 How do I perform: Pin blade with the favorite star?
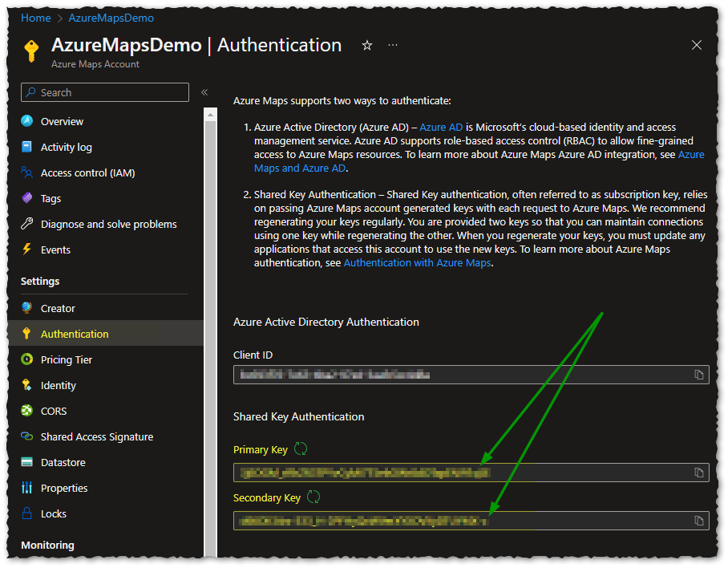367,45
